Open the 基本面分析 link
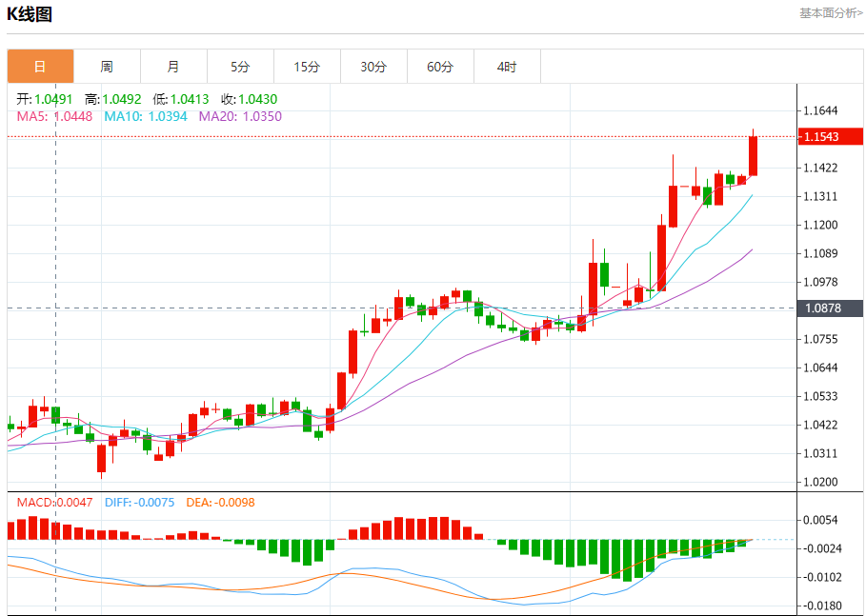Screen dimensions: 866x616 [x=831, y=13]
